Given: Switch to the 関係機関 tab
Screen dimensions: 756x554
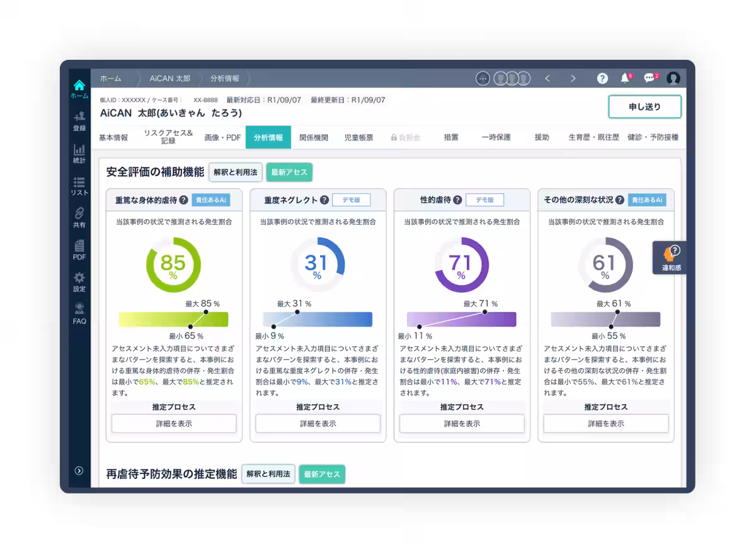Looking at the screenshot, I should 314,137.
